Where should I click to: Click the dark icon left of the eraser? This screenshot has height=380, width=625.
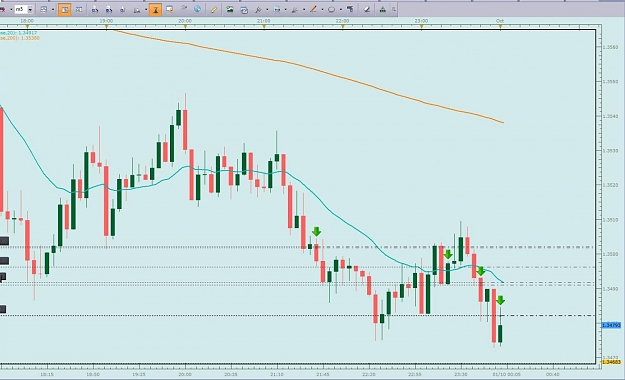pyautogui.click(x=350, y=9)
